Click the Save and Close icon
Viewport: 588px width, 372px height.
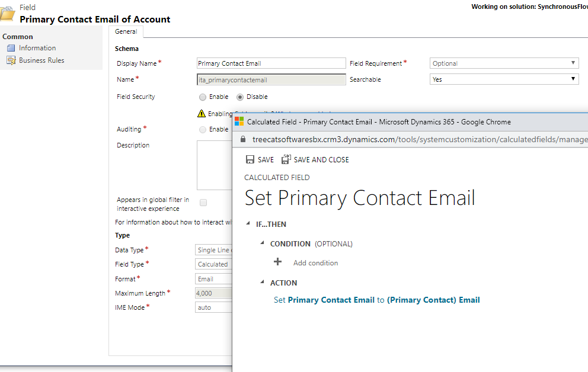tap(286, 159)
